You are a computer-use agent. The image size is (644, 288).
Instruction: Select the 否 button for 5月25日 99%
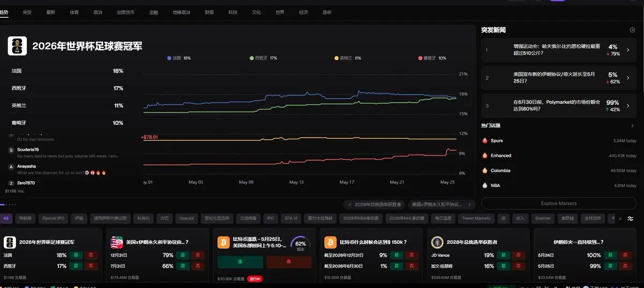(x=625, y=266)
